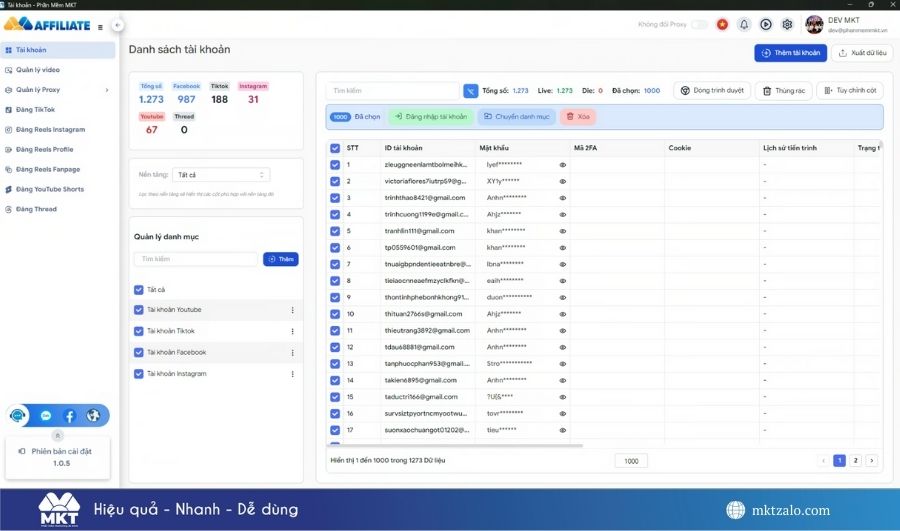Open options menu for Tài khoản Tiktok
Image resolution: width=900 pixels, height=531 pixels.
tap(292, 331)
